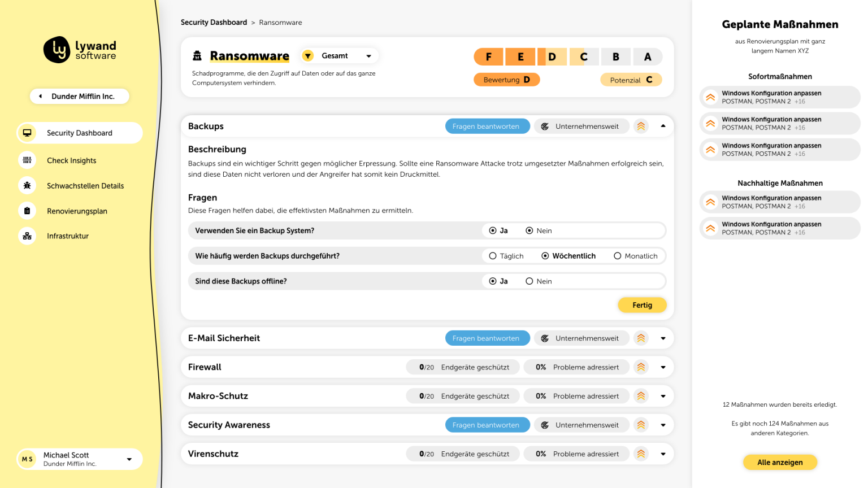
Task: Click the orange F rating block
Action: pyautogui.click(x=488, y=56)
